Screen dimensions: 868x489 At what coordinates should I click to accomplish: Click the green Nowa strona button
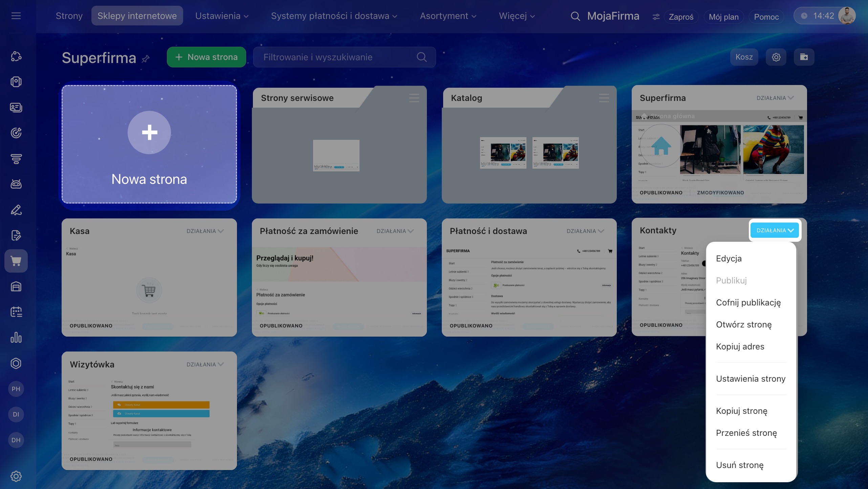click(206, 57)
